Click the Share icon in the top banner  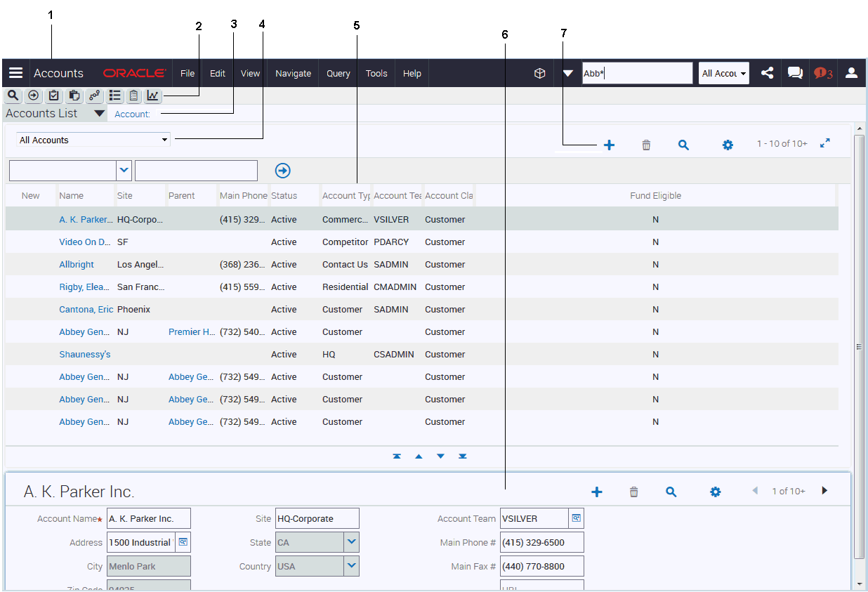[767, 73]
